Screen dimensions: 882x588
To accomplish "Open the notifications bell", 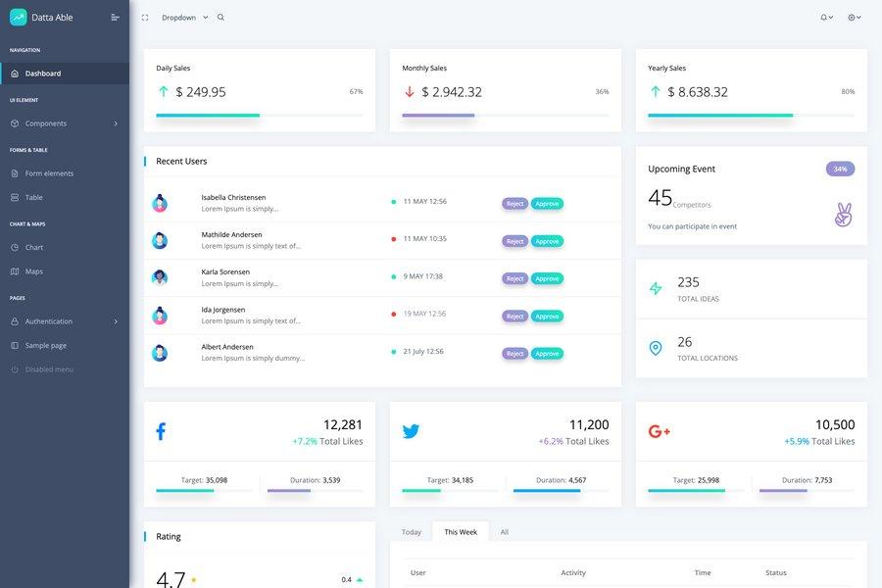I will click(822, 16).
